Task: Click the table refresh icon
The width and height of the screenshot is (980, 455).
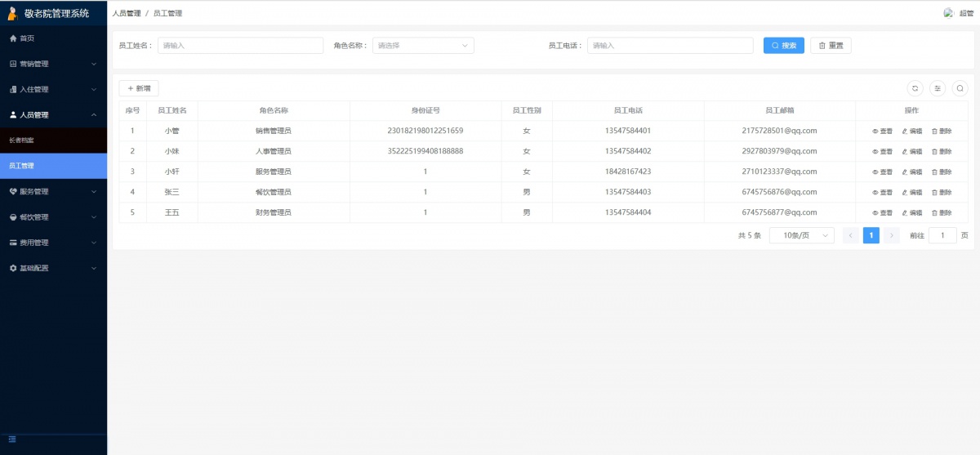Action: [x=915, y=88]
